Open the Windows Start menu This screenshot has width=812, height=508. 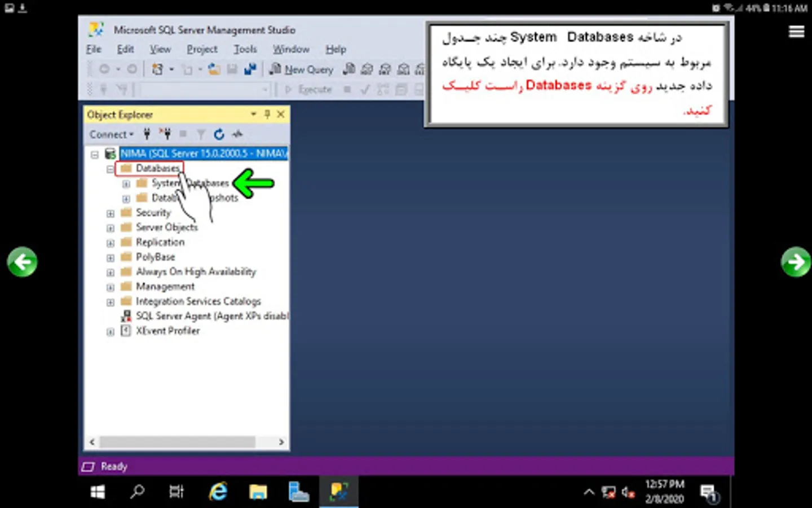tap(98, 492)
